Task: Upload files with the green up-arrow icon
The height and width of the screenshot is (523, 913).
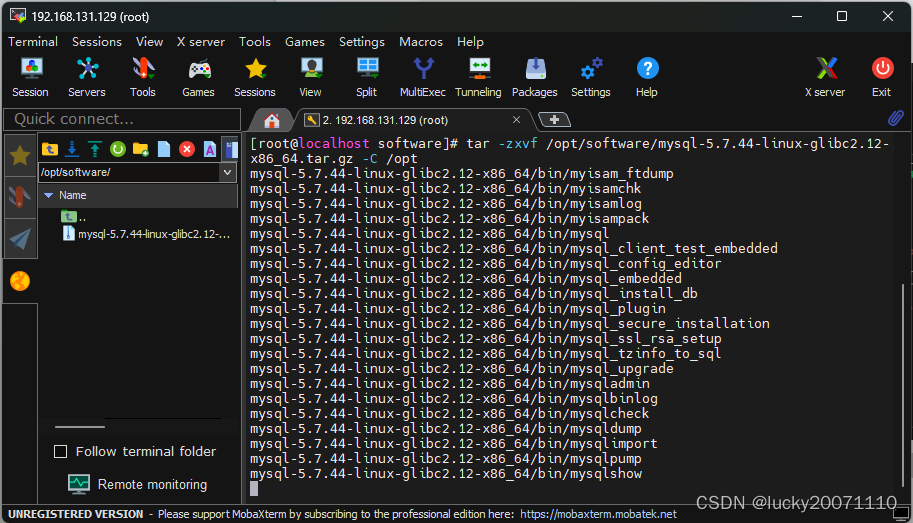Action: (x=95, y=149)
